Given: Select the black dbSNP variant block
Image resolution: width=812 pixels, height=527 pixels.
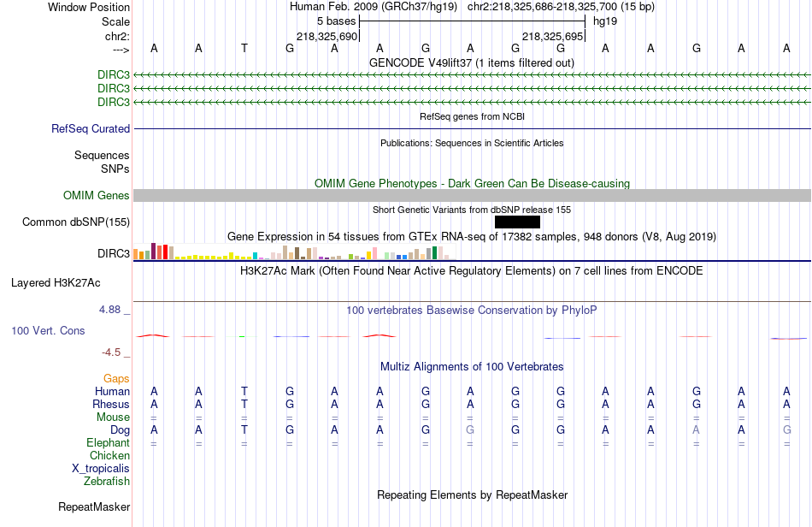Looking at the screenshot, I should [517, 222].
